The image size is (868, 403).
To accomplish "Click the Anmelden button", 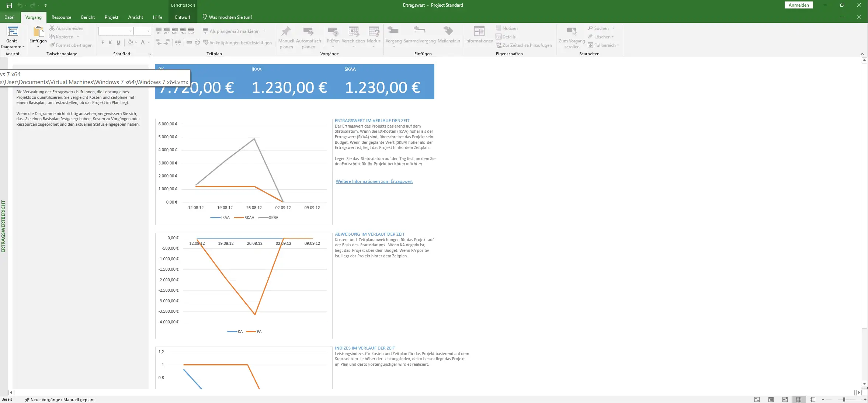I will click(x=799, y=5).
